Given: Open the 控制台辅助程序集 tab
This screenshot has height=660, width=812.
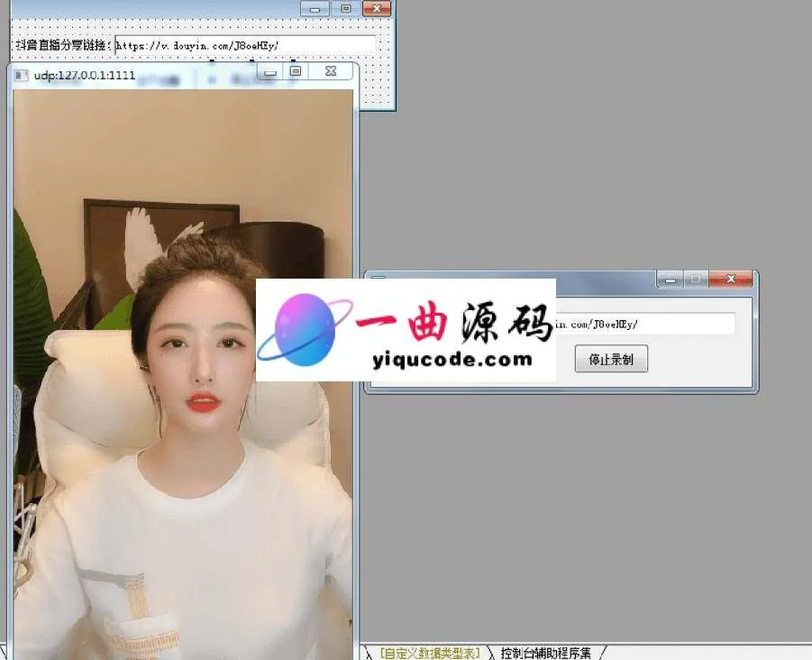Looking at the screenshot, I should (x=546, y=653).
